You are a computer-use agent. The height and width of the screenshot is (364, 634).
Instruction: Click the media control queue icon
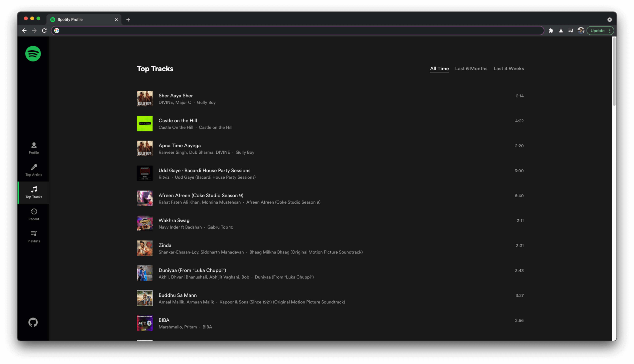(571, 31)
